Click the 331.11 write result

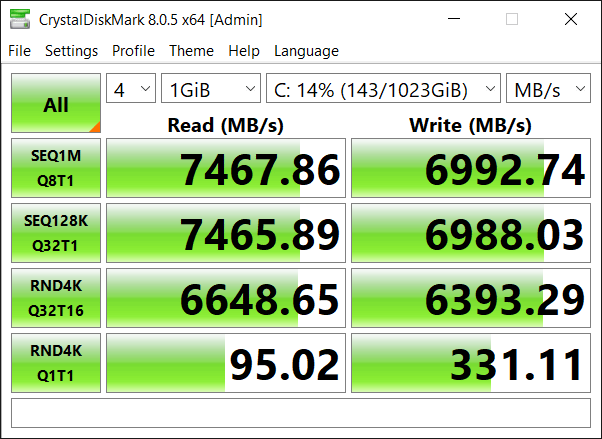click(471, 363)
